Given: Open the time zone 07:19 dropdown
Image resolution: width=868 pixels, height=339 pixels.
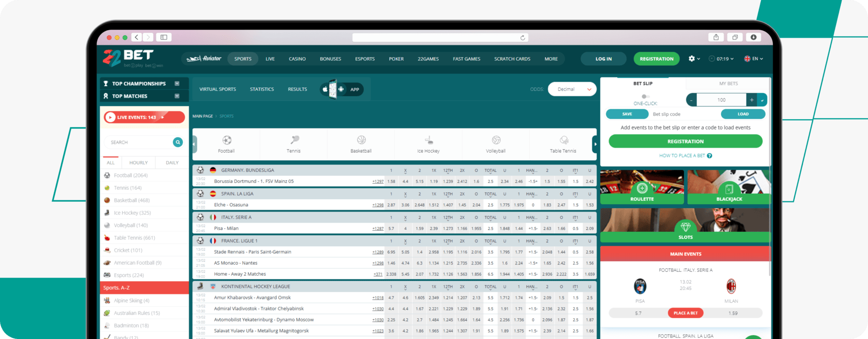Looking at the screenshot, I should pyautogui.click(x=721, y=59).
